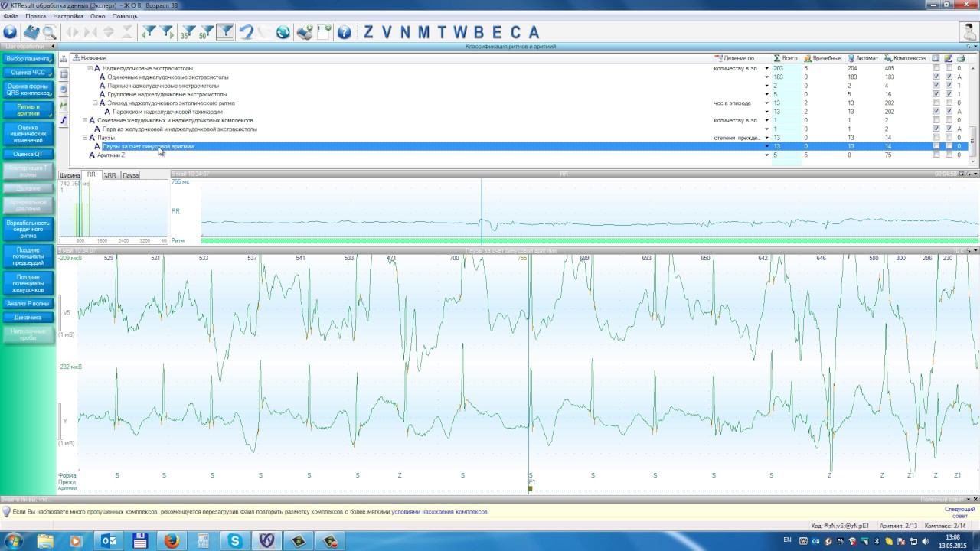Switch to the Пауза tab
Viewport: 980px width, 551px height.
point(131,175)
